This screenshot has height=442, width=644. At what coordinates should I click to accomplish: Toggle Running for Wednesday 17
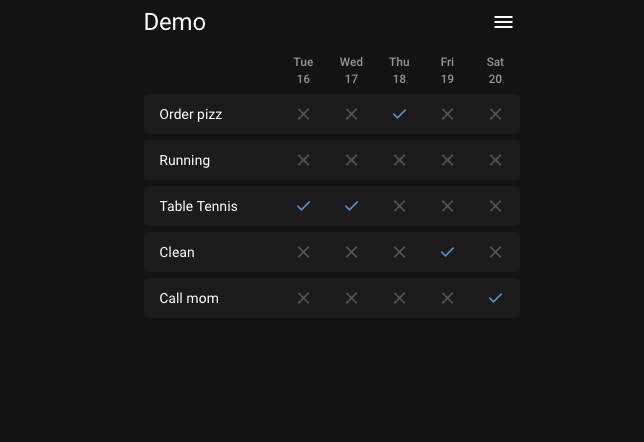(x=351, y=160)
